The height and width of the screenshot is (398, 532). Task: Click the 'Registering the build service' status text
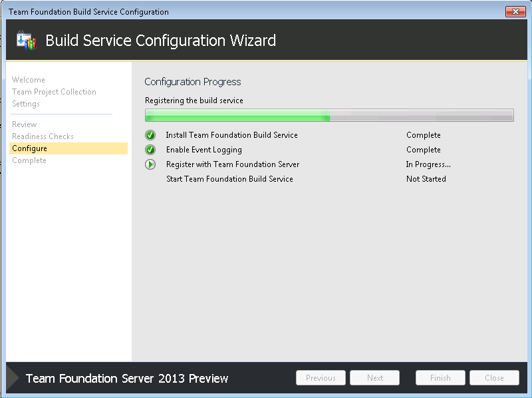[194, 100]
